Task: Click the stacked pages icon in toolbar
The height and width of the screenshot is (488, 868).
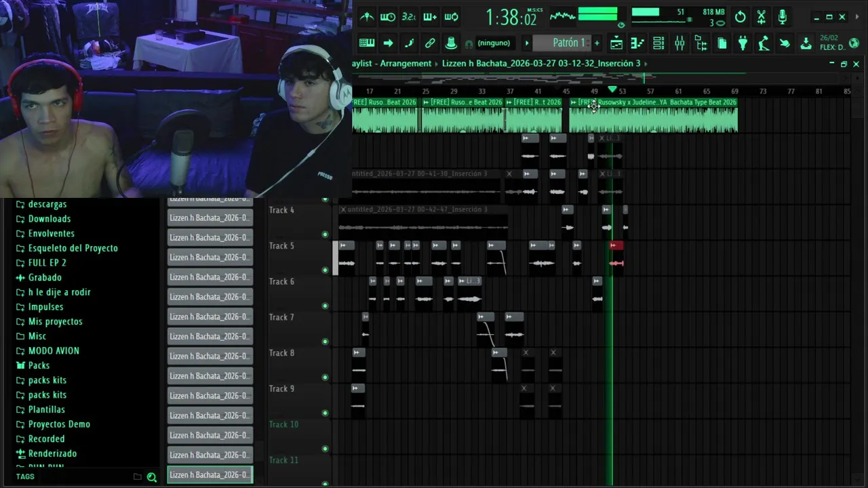Action: pos(722,43)
